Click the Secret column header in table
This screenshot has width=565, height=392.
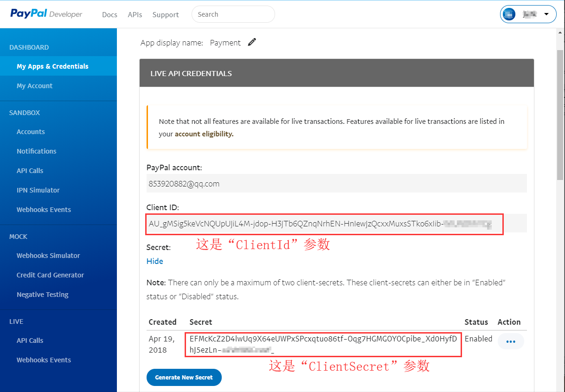201,322
